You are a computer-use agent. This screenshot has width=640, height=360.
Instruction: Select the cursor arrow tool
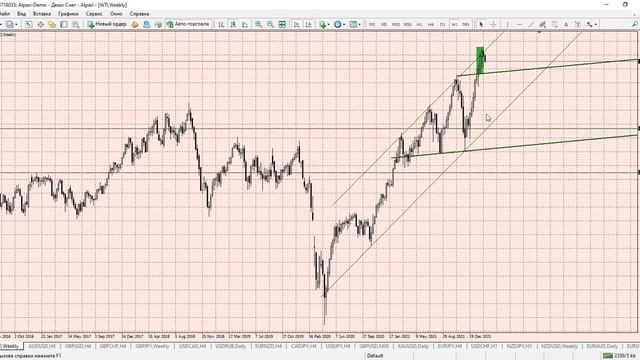pyautogui.click(x=481, y=24)
